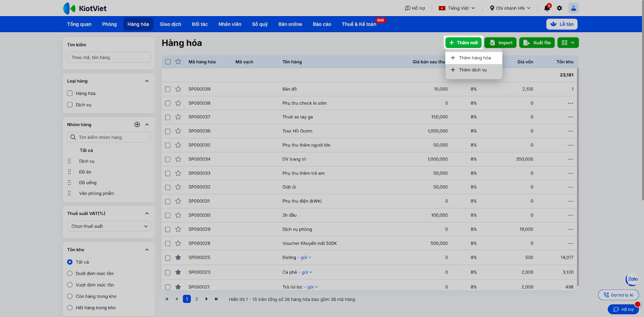Screen dimensions: 644x317
Task: Open Chọn thuế suất dropdown
Action: (109, 226)
